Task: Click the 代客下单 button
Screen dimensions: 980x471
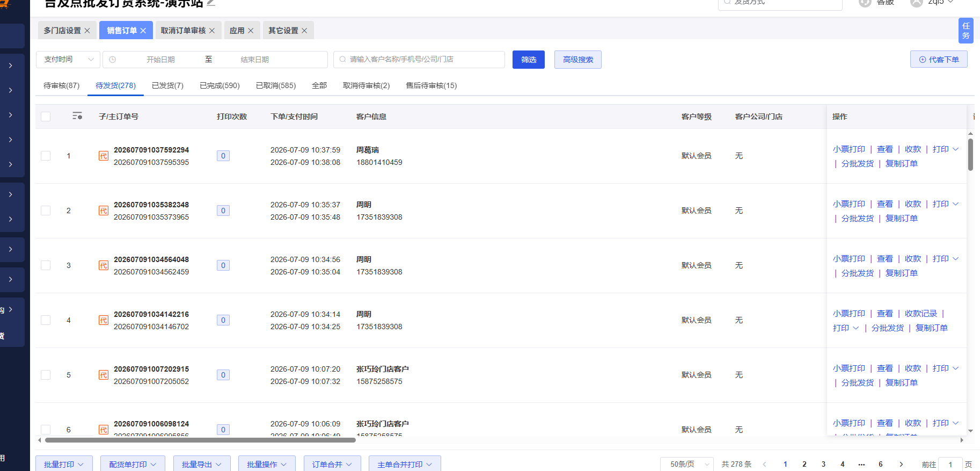Action: point(939,60)
